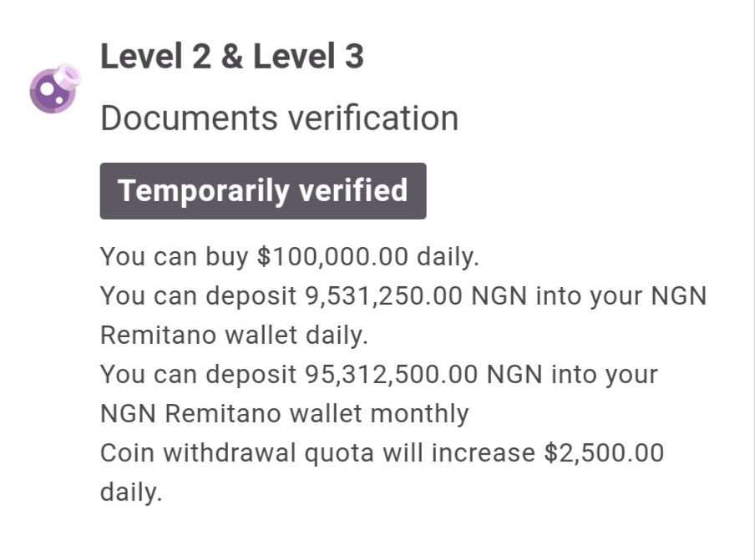Click the final word daily at the bottom
This screenshot has height=560, width=755.
(130, 492)
